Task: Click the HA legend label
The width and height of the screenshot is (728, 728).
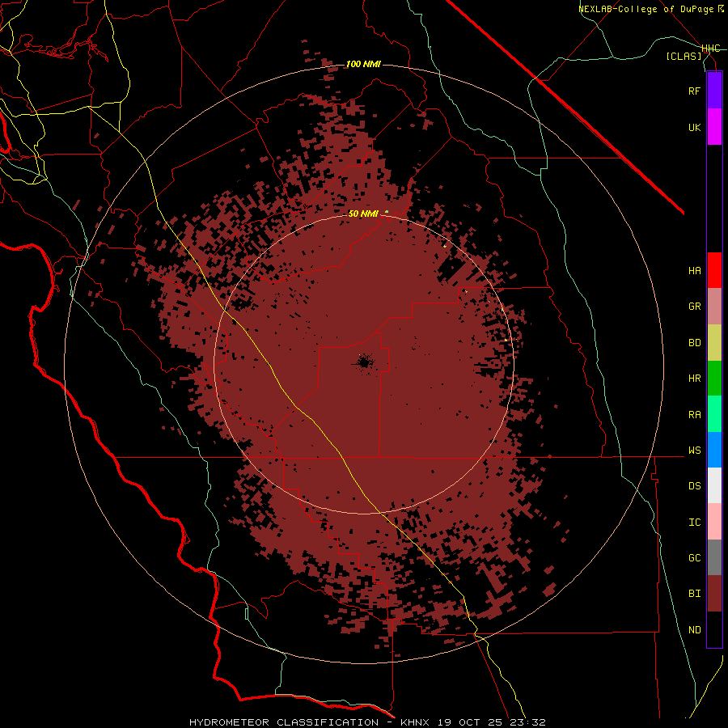Action: pos(694,271)
